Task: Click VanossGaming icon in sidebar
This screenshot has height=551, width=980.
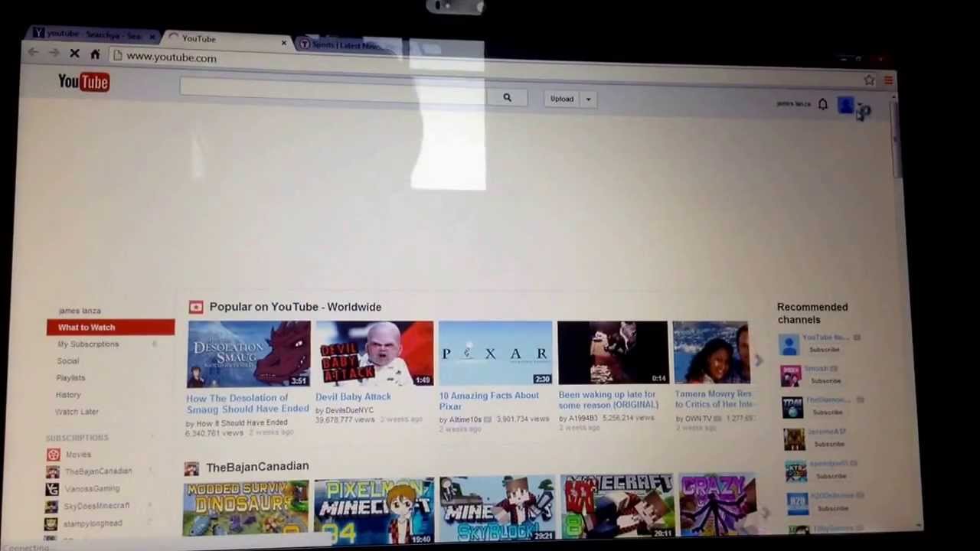Action: coord(52,489)
